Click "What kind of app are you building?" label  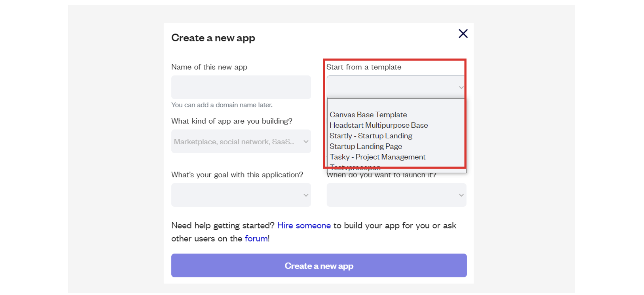tap(232, 121)
